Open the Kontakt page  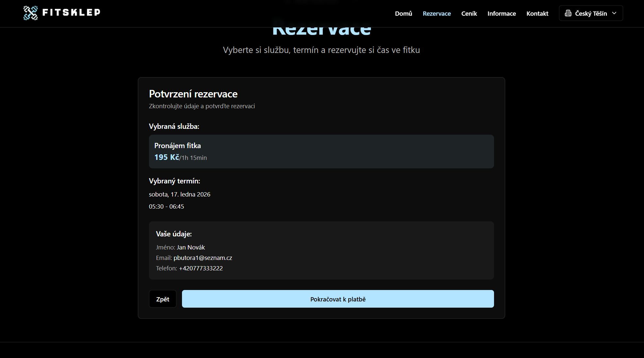(x=537, y=13)
